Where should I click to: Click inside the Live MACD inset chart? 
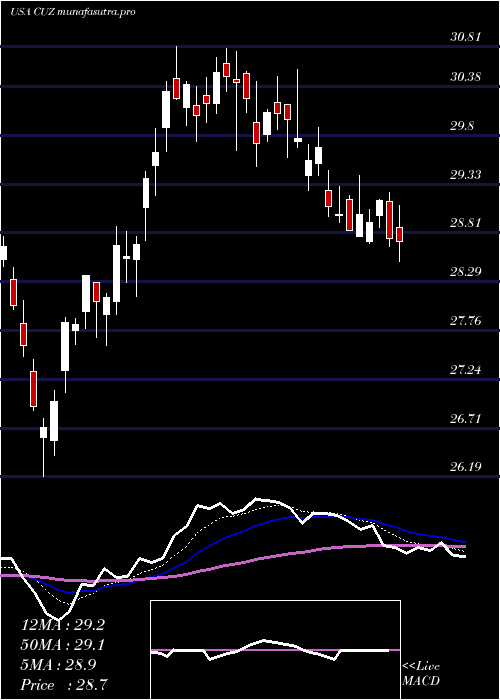point(275,650)
